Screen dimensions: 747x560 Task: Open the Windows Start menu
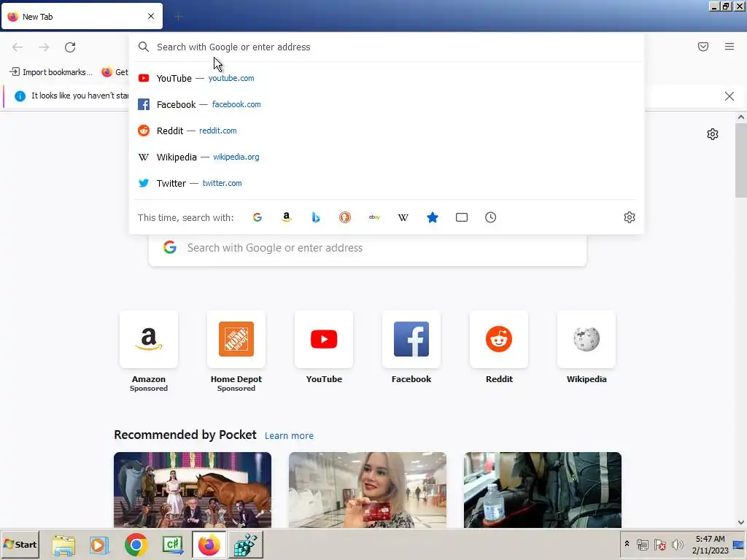[20, 545]
